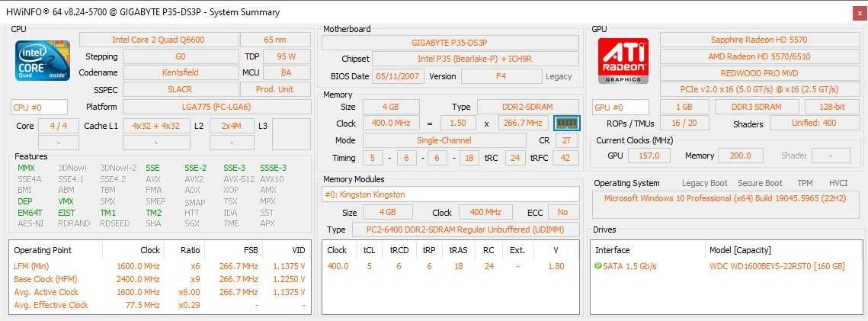Click the Cache L1 4x32 + 4x32 value

pyautogui.click(x=157, y=126)
